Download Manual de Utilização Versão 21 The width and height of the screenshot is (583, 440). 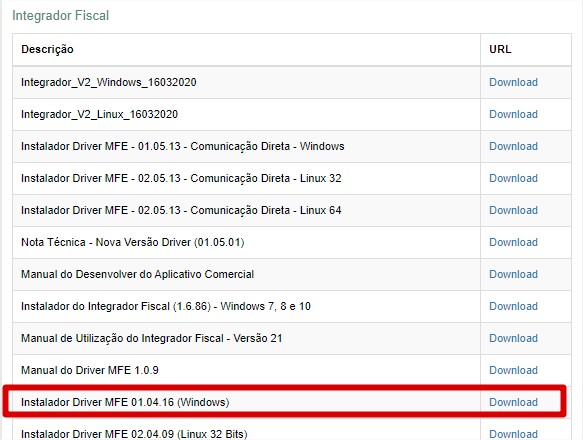513,338
